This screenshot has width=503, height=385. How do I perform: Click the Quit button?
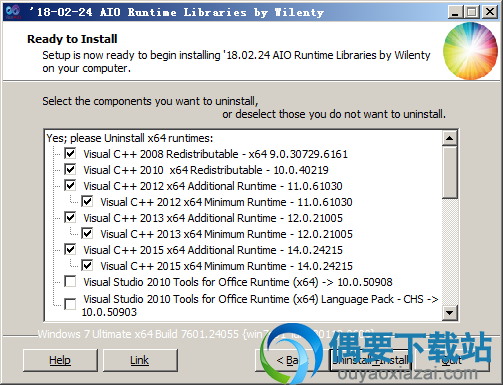(451, 360)
